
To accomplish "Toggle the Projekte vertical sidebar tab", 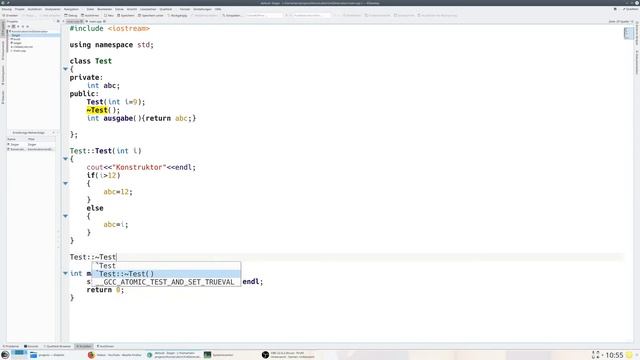I will click(3, 29).
